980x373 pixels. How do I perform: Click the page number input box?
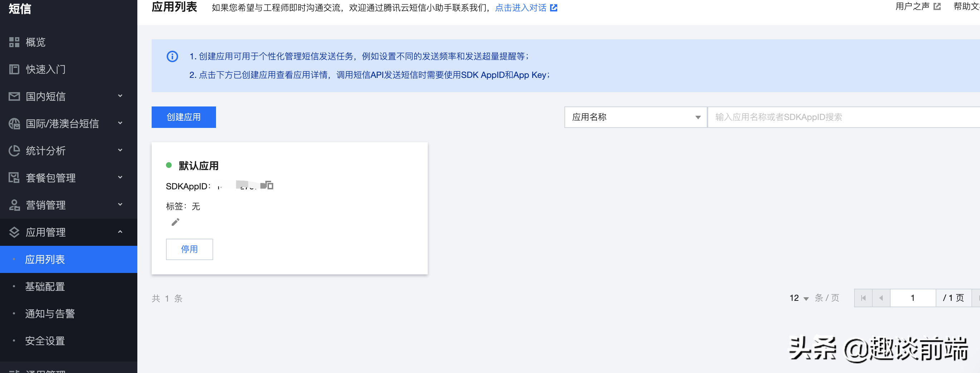click(913, 298)
